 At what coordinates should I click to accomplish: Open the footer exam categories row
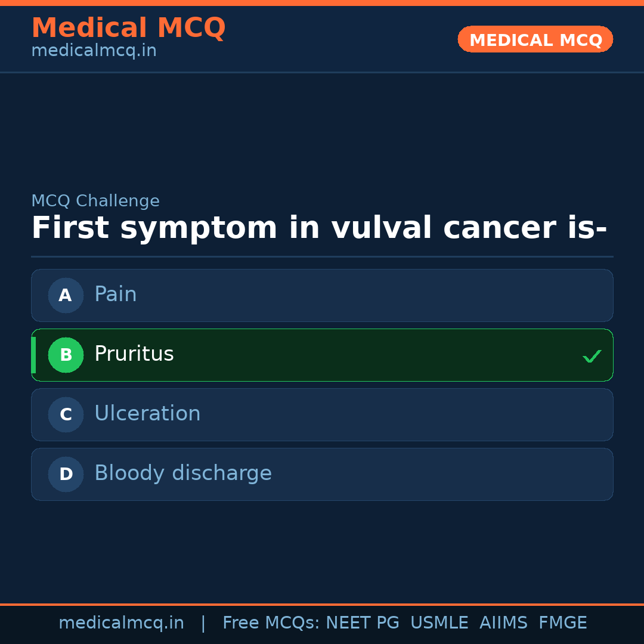click(x=404, y=622)
